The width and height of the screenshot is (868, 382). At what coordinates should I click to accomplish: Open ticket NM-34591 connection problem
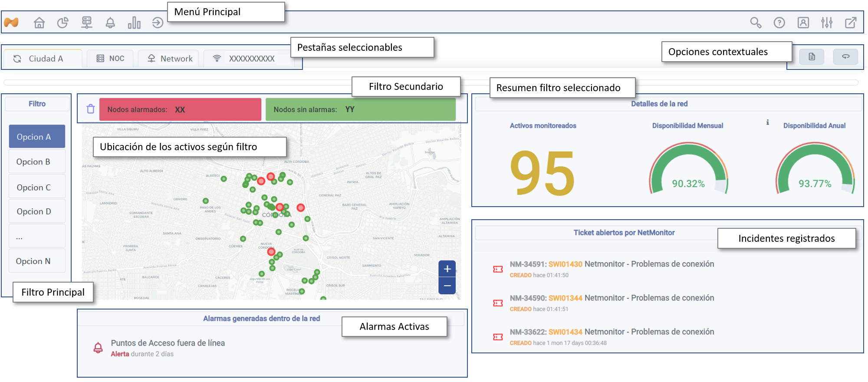(611, 264)
